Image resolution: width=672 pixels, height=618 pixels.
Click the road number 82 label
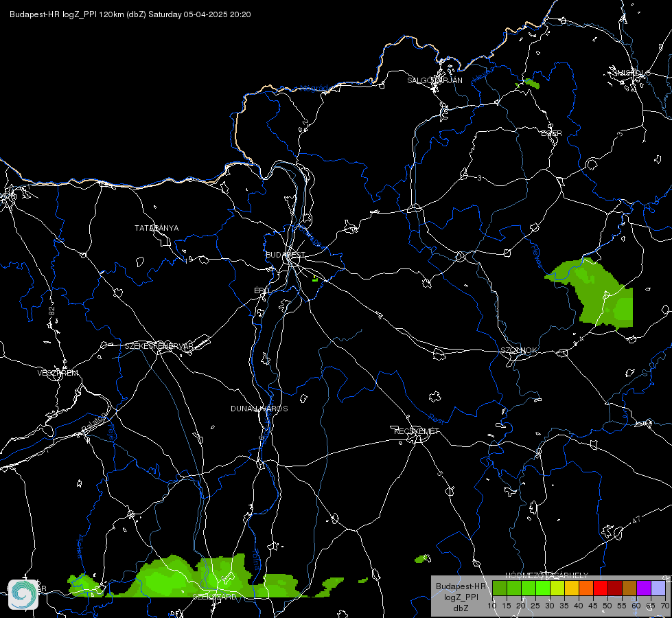click(x=52, y=312)
